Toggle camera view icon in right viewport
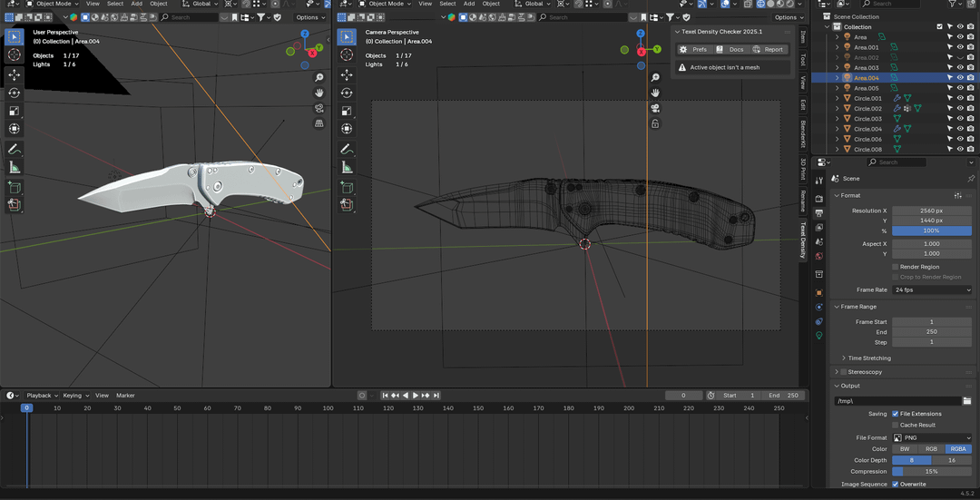Viewport: 980px width, 500px height. point(655,108)
